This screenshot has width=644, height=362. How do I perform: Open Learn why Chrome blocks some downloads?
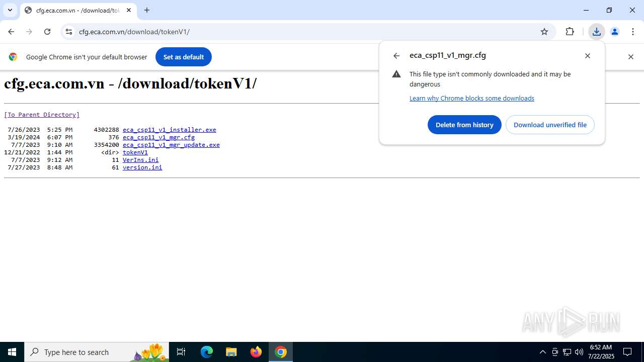tap(472, 98)
